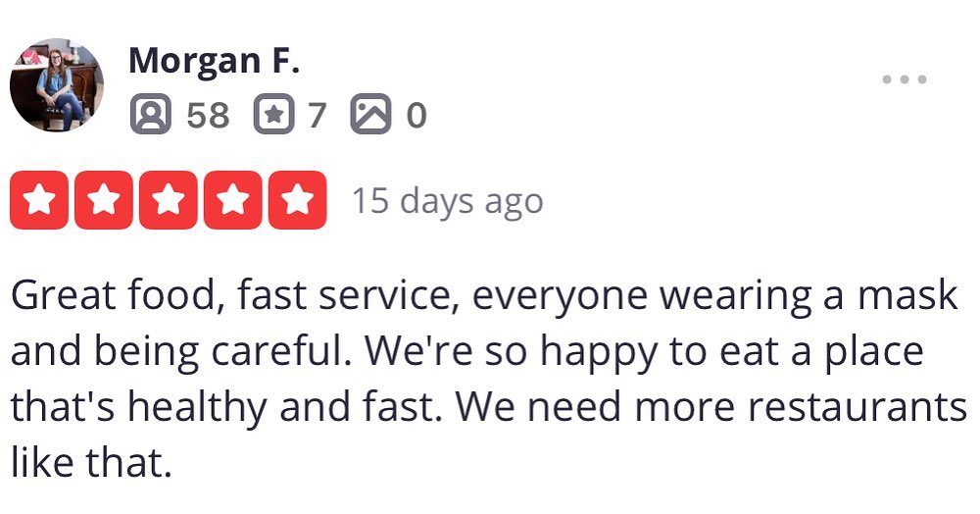
Task: Click the photos icon next to 0
Action: pyautogui.click(x=371, y=115)
